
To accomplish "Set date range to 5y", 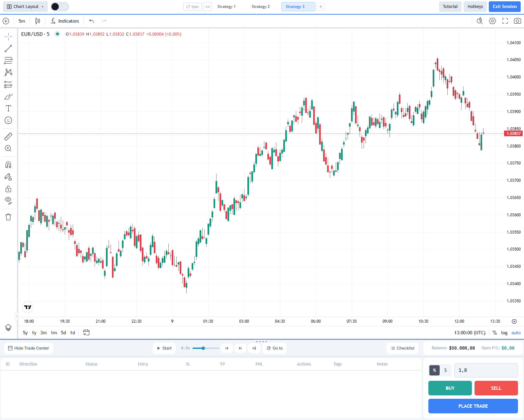I will pos(25,333).
